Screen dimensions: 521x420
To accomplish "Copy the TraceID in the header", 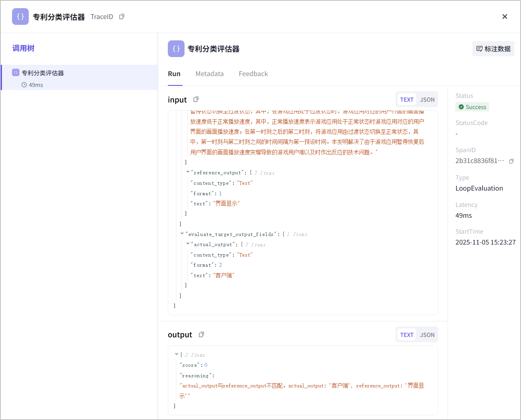I will coord(122,17).
